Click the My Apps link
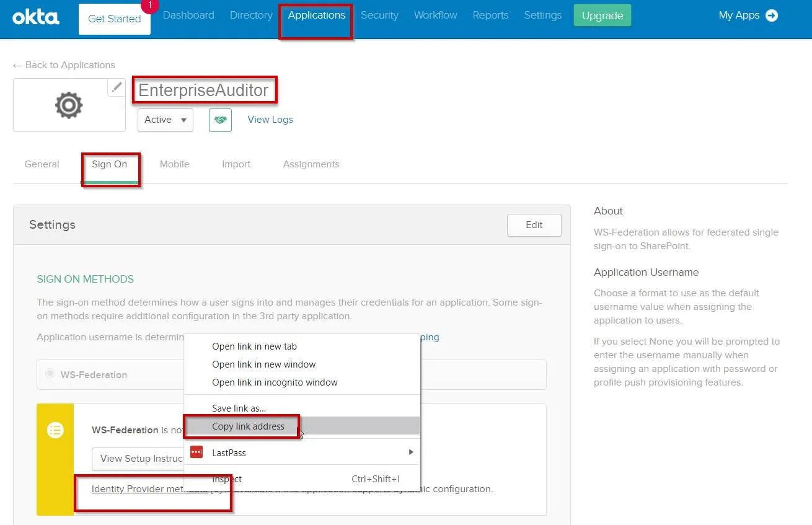Viewport: 812px width, 525px height. click(739, 15)
